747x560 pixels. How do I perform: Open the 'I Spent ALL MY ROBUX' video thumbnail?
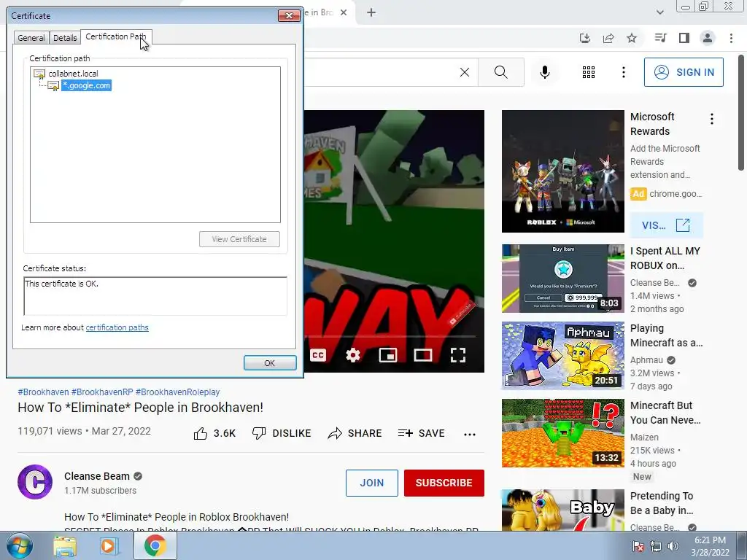click(x=562, y=279)
